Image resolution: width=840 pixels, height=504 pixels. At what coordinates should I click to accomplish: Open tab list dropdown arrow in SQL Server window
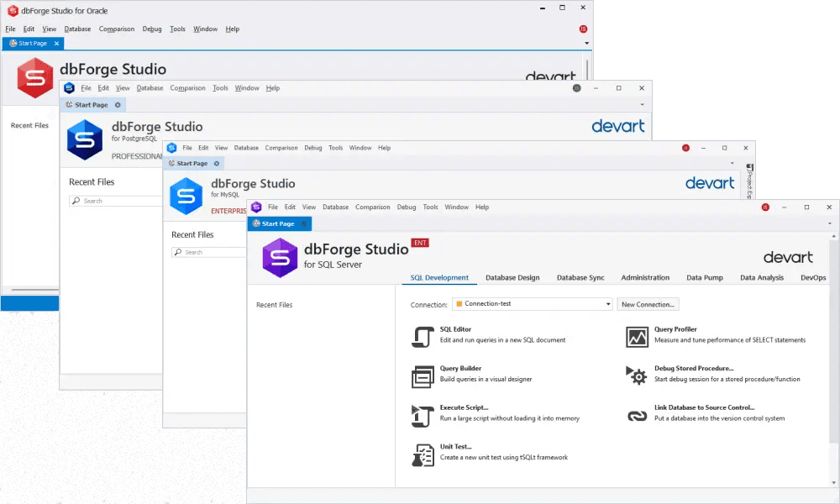point(830,224)
